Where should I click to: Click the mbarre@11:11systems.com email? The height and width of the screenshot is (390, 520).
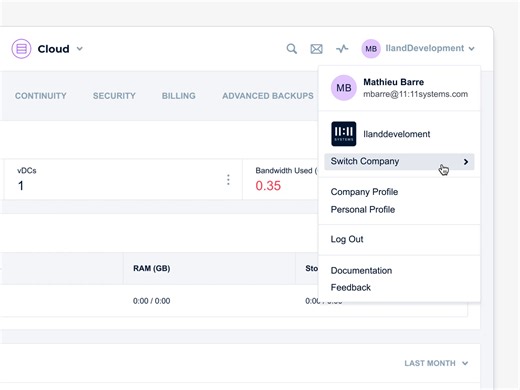point(415,94)
